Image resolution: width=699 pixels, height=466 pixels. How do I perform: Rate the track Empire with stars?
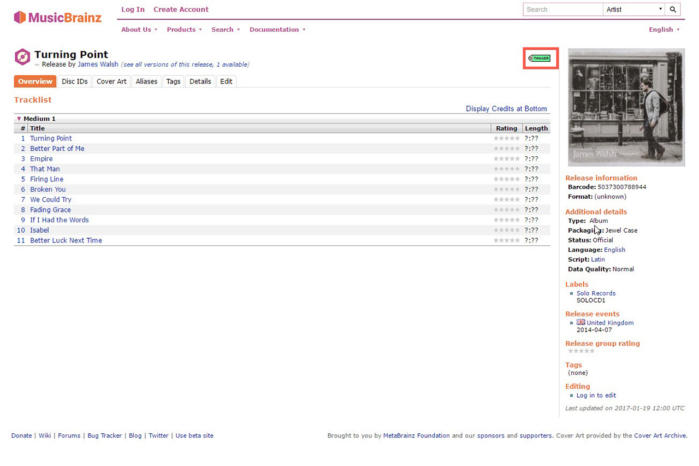(506, 159)
